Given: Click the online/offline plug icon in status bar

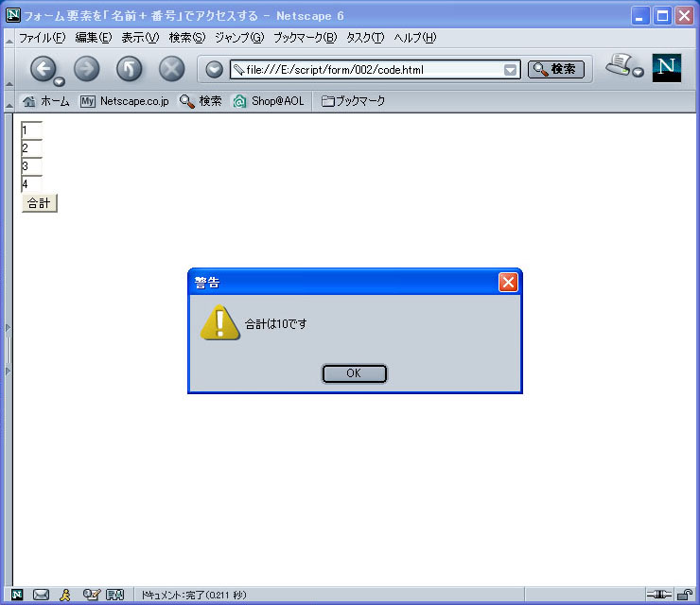Looking at the screenshot, I should pos(659,595).
